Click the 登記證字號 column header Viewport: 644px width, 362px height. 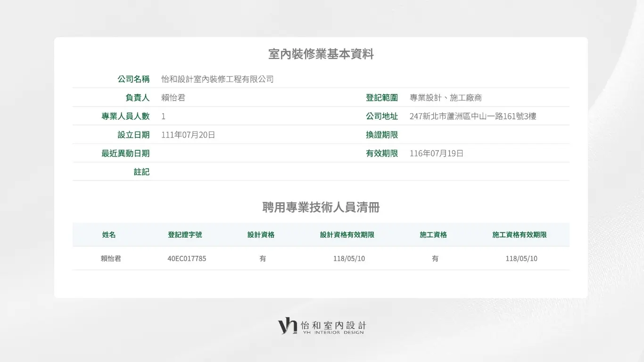[x=185, y=235]
